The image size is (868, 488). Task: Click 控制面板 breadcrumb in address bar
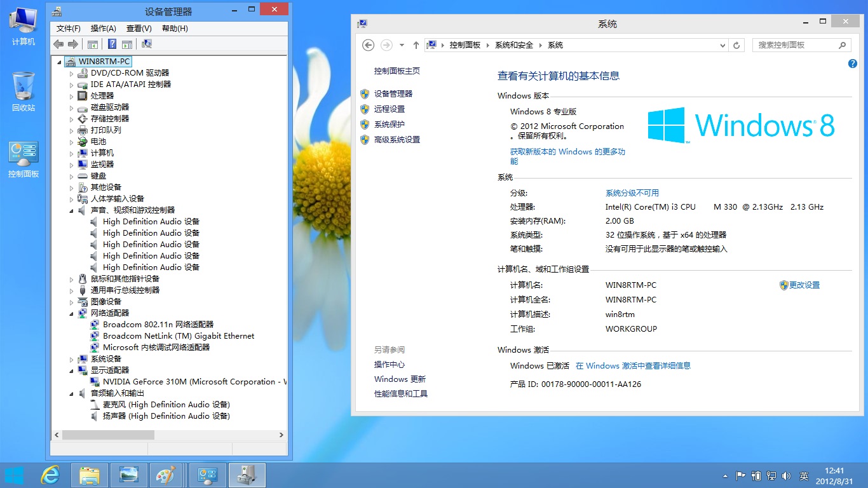click(x=465, y=45)
